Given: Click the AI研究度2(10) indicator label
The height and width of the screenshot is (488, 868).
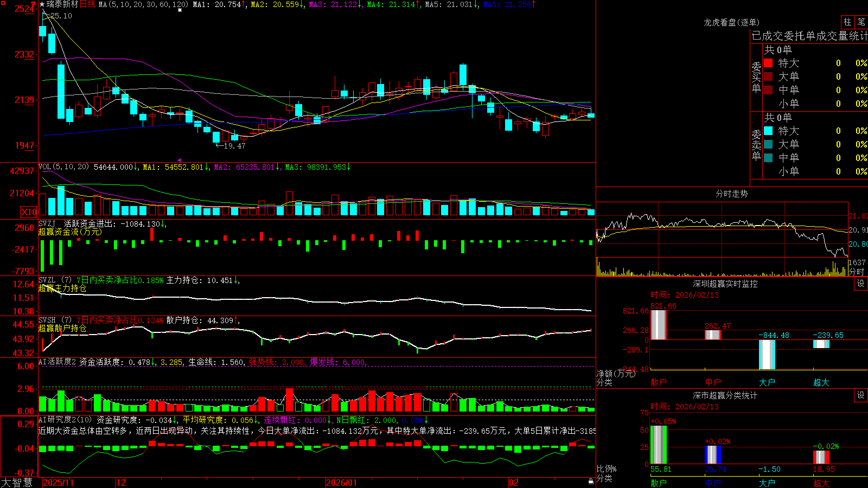Looking at the screenshot, I should pyautogui.click(x=65, y=420).
